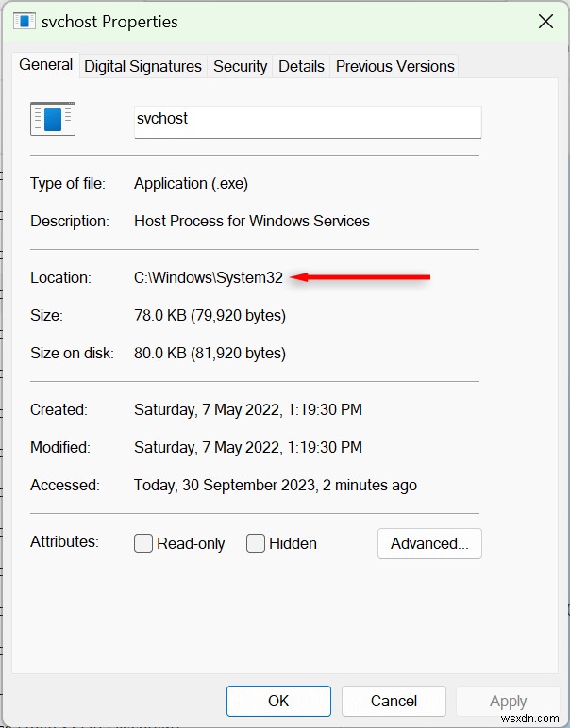
Task: Open the Digital Signatures tab
Action: click(142, 66)
